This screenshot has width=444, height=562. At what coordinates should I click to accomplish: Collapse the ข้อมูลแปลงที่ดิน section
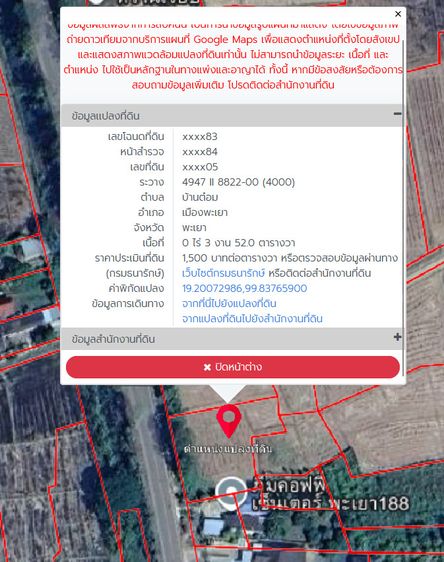397,114
